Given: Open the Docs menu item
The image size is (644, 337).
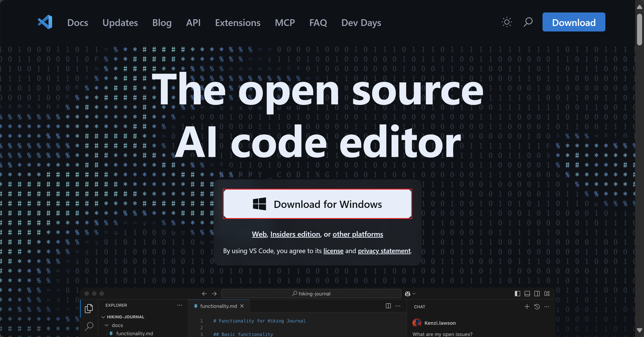Looking at the screenshot, I should click(77, 23).
